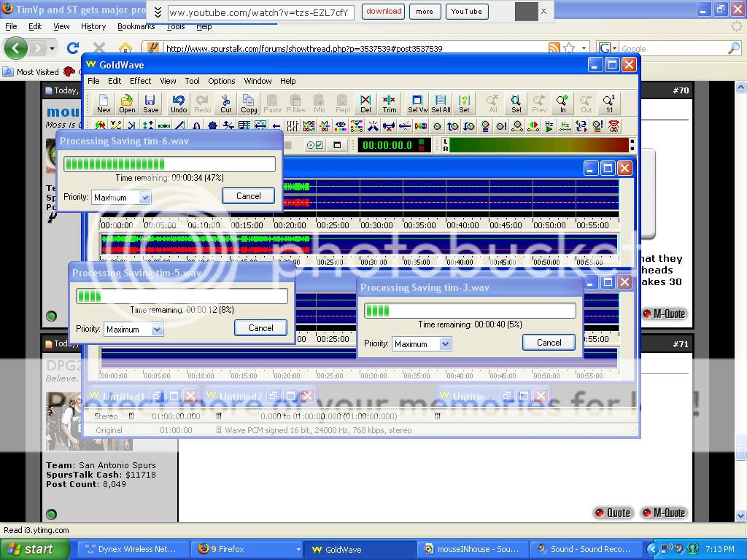Open the Effect menu in GoldWave

(x=141, y=81)
